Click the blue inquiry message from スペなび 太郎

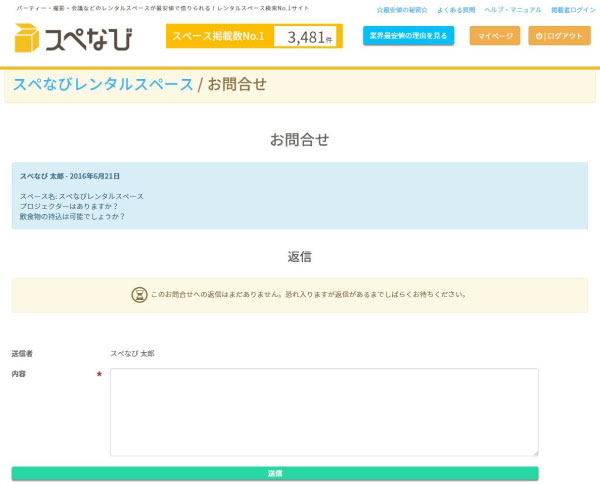point(300,196)
